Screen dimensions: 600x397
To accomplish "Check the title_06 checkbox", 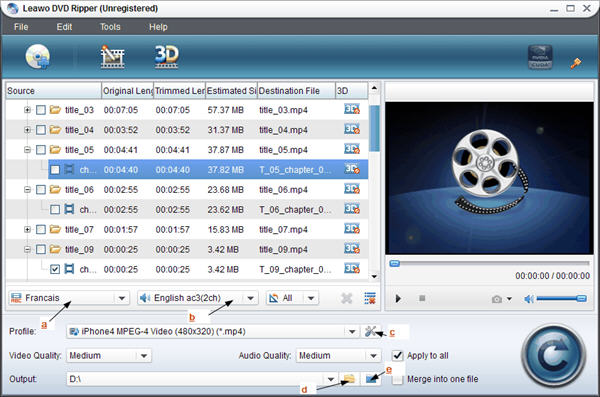I will pyautogui.click(x=41, y=190).
